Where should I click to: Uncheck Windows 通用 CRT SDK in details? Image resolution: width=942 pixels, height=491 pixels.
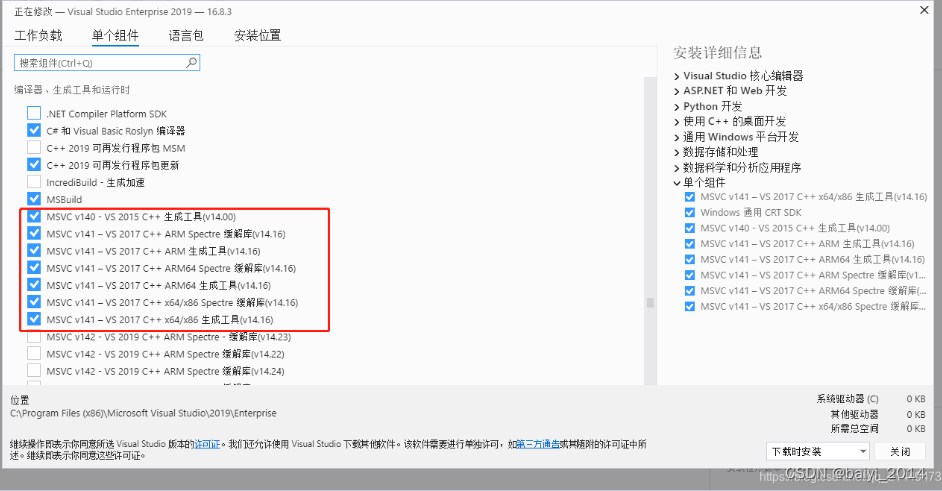pos(690,212)
